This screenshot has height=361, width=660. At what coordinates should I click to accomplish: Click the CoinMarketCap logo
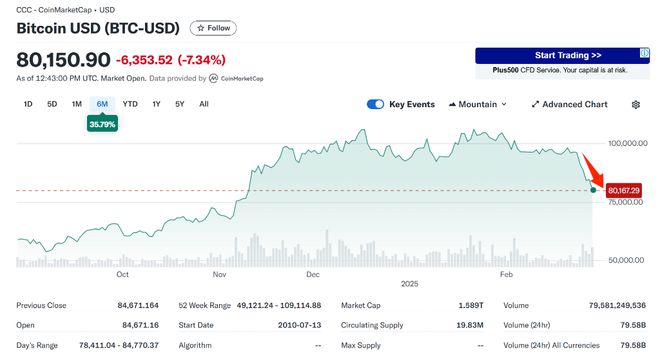tap(236, 79)
